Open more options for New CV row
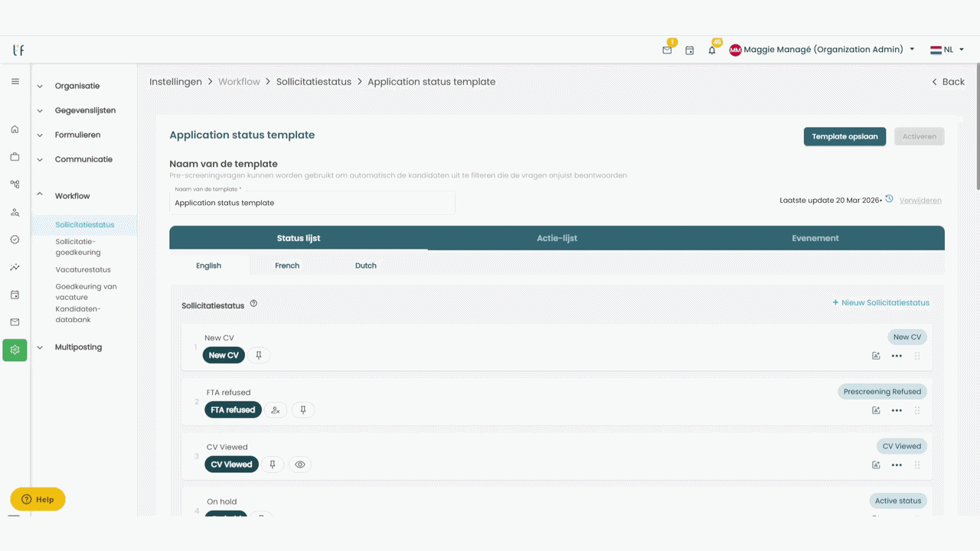 pos(897,356)
